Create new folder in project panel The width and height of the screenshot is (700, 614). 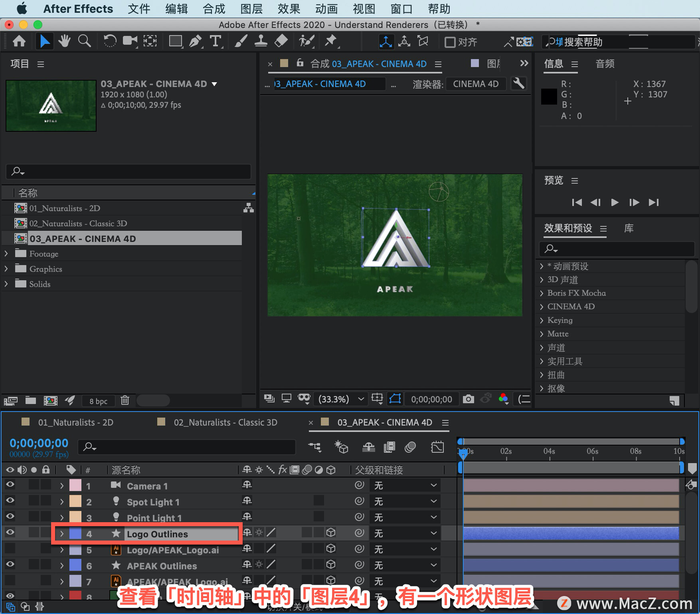31,400
